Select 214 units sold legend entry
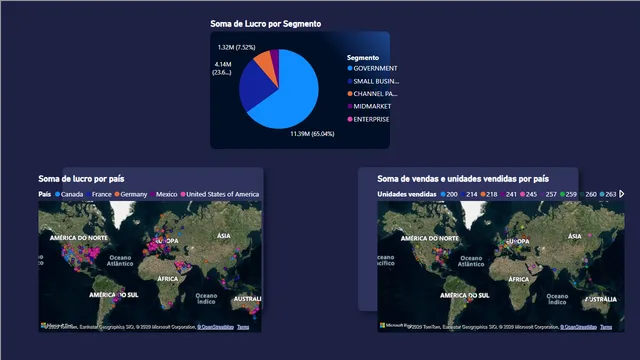Viewport: 640px width, 360px height. click(469, 194)
